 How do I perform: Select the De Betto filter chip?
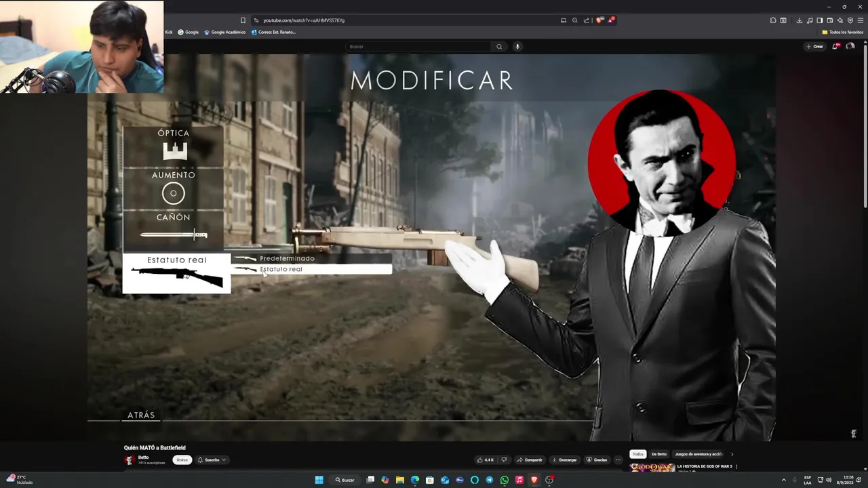pyautogui.click(x=659, y=454)
